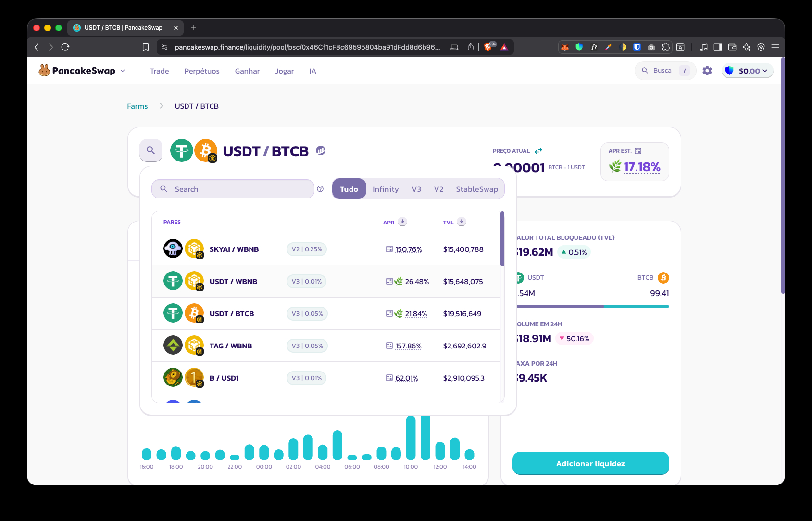Click the page vertical scrollbar
Screen dimensions: 812x521
click(783, 175)
